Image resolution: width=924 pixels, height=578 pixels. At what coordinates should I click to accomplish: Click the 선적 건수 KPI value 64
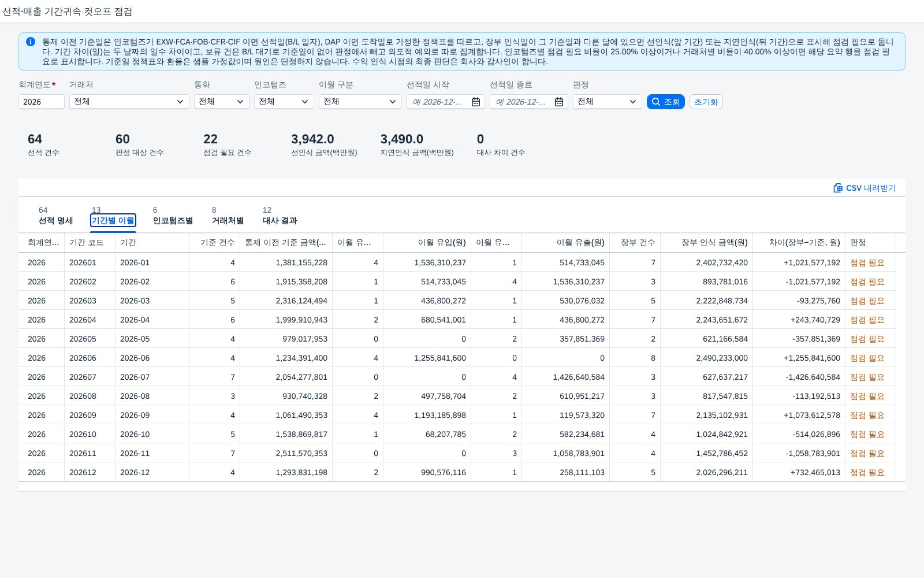pyautogui.click(x=35, y=139)
